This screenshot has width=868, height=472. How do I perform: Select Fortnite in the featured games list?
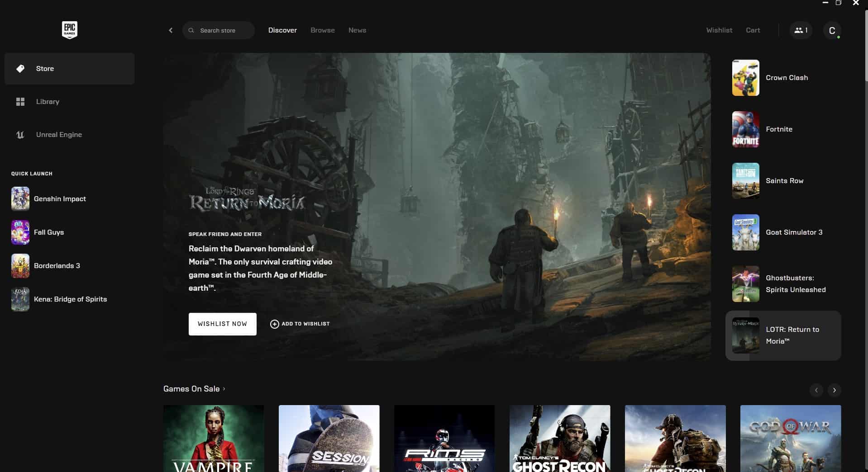click(x=779, y=129)
